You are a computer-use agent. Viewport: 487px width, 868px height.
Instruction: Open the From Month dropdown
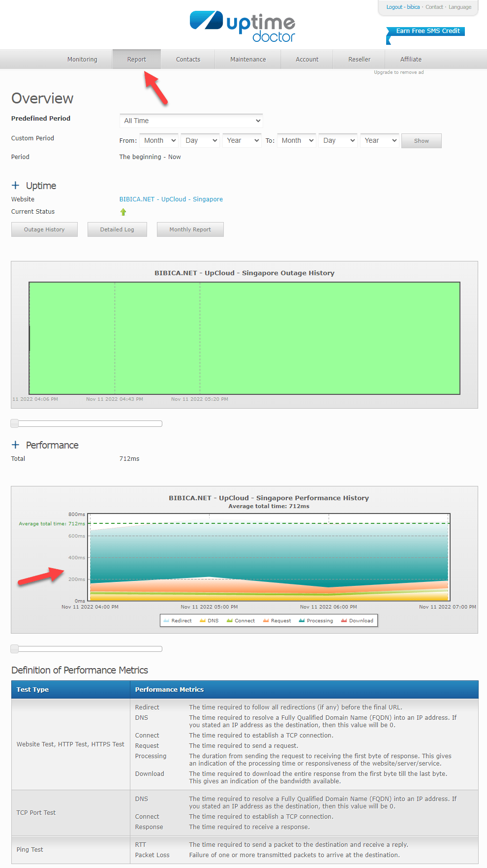point(158,140)
